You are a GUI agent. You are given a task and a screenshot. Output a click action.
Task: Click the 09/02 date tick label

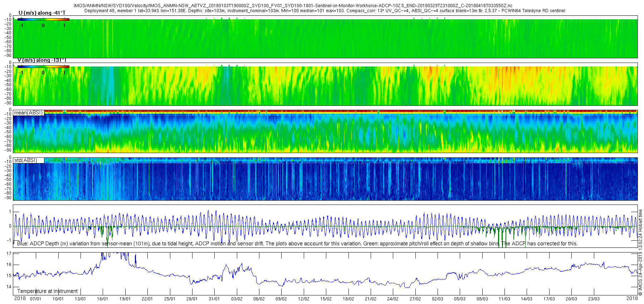[x=281, y=299]
